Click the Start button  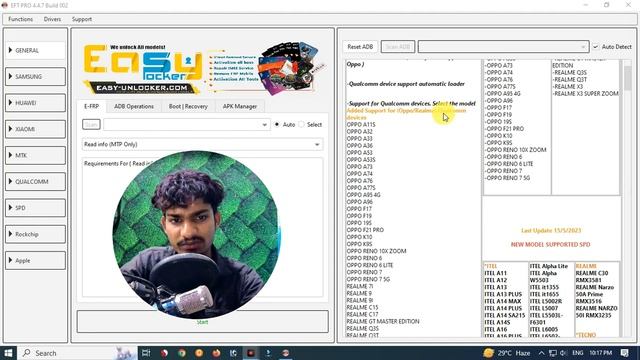[x=202, y=322]
